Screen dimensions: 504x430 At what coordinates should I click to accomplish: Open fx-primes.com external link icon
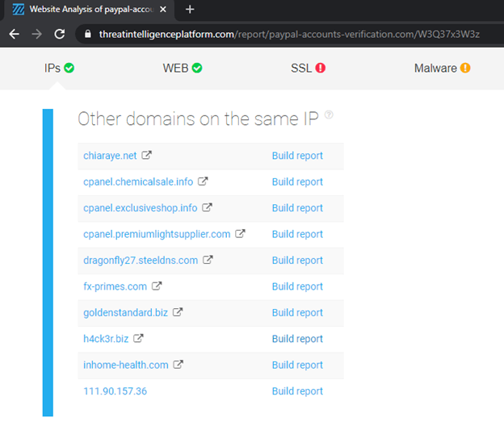(157, 286)
